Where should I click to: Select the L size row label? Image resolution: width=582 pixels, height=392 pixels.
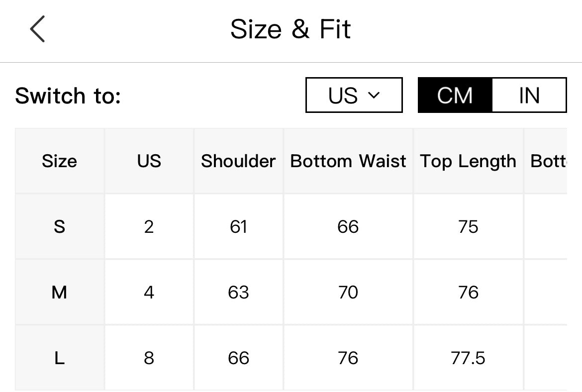tap(59, 358)
